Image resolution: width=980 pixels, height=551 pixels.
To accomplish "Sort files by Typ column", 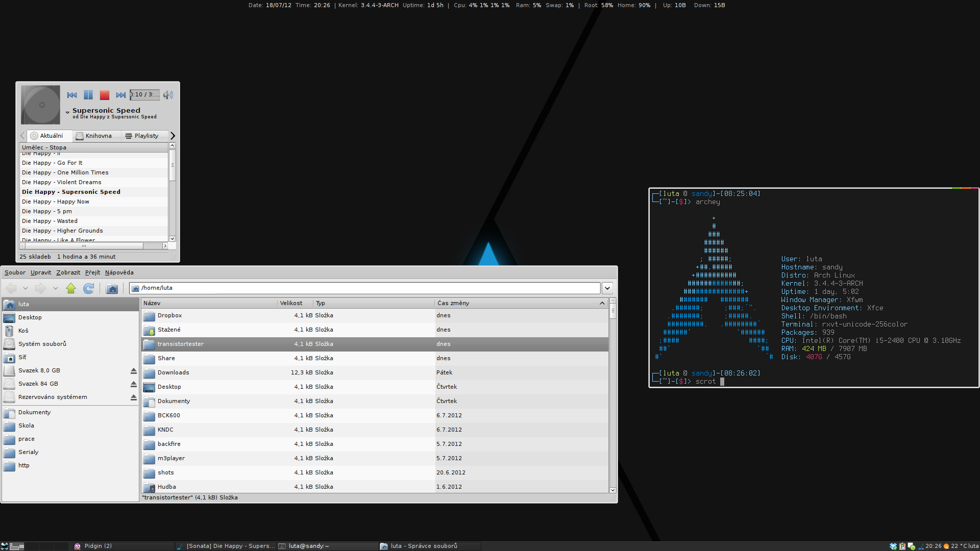I will [374, 303].
